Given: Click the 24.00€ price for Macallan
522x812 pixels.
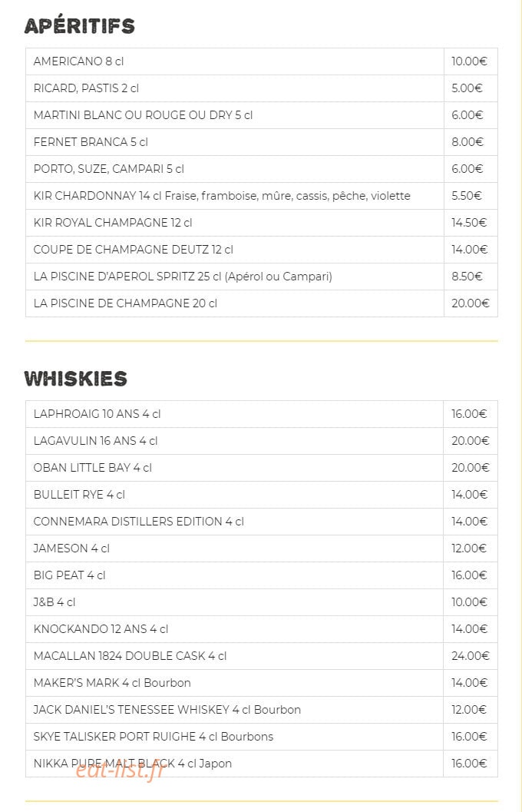Looking at the screenshot, I should click(470, 656).
